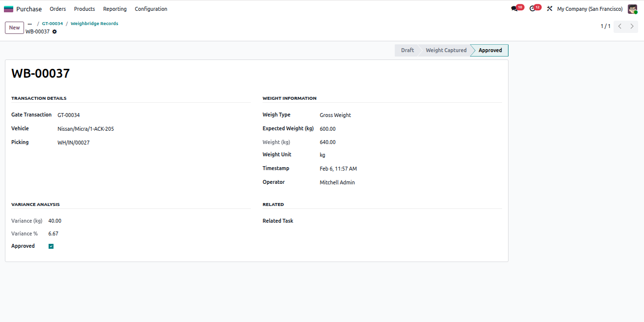Open the Orders menu

58,9
